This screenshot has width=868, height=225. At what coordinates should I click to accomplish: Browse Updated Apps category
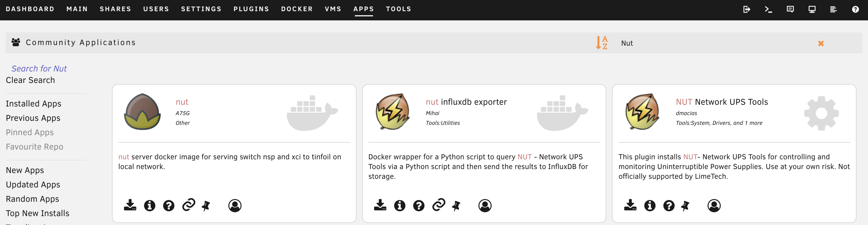click(x=33, y=185)
